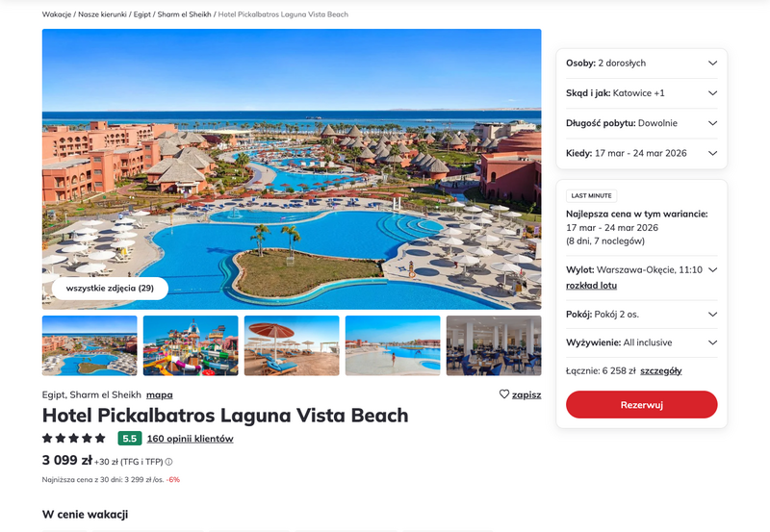Open the Wyżywienie All inclusive dropdown
The height and width of the screenshot is (532, 770).
point(641,342)
